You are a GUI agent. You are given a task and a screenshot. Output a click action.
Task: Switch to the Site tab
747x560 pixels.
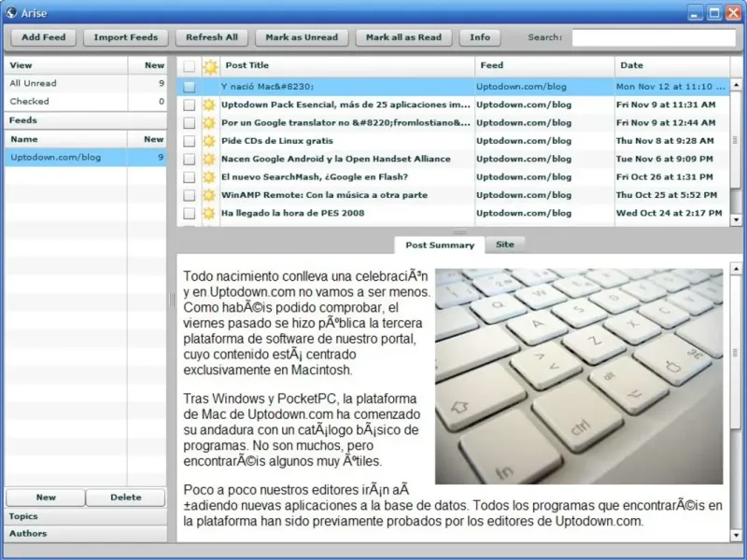click(x=505, y=245)
